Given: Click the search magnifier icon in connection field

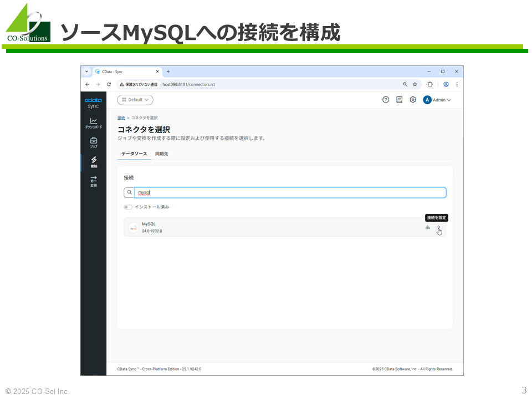Looking at the screenshot, I should (129, 192).
